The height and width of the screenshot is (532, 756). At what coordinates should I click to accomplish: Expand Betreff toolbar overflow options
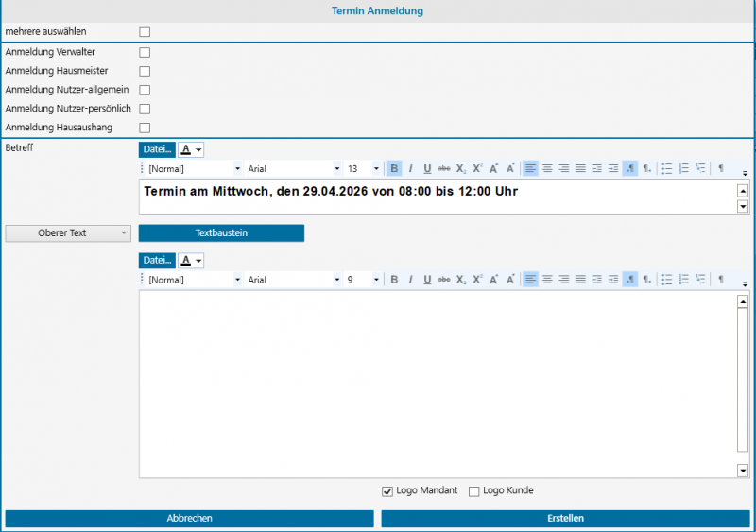[745, 173]
